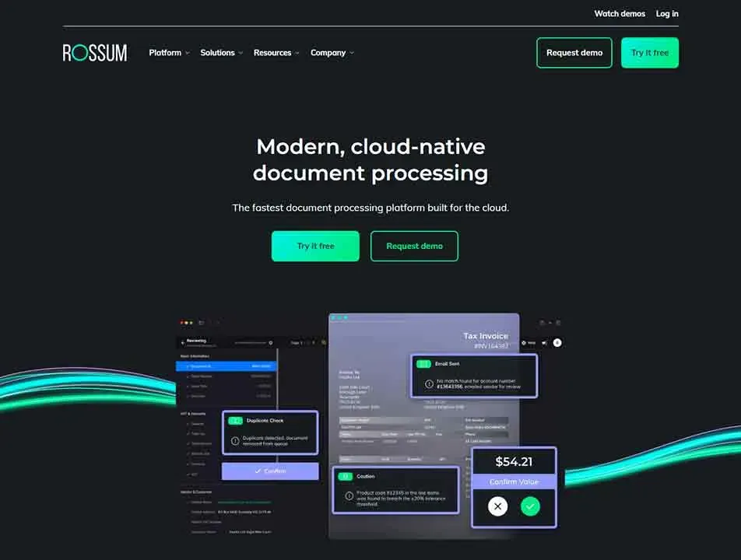741x560 pixels.
Task: Click the white circular avatar icon in the mockup
Action: point(557,343)
